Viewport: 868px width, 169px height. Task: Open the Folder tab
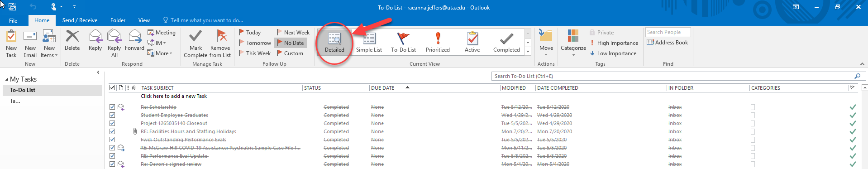pyautogui.click(x=118, y=20)
